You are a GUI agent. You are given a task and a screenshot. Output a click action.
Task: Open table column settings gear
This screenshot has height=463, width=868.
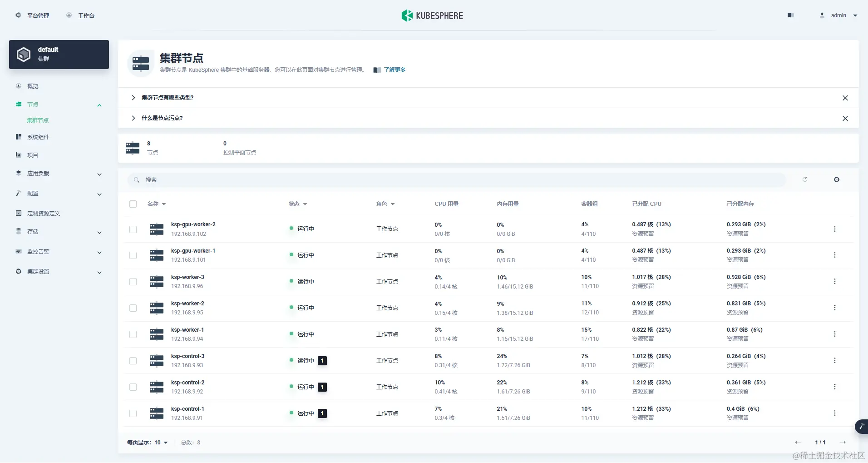(x=837, y=179)
